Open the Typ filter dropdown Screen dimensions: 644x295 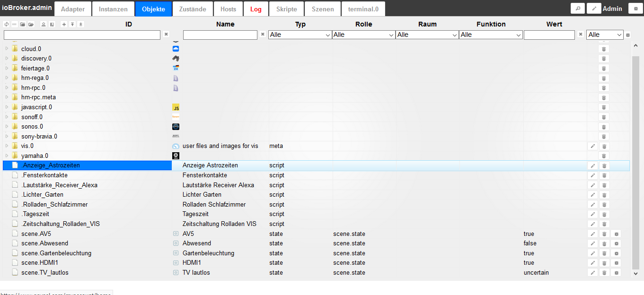click(x=300, y=35)
